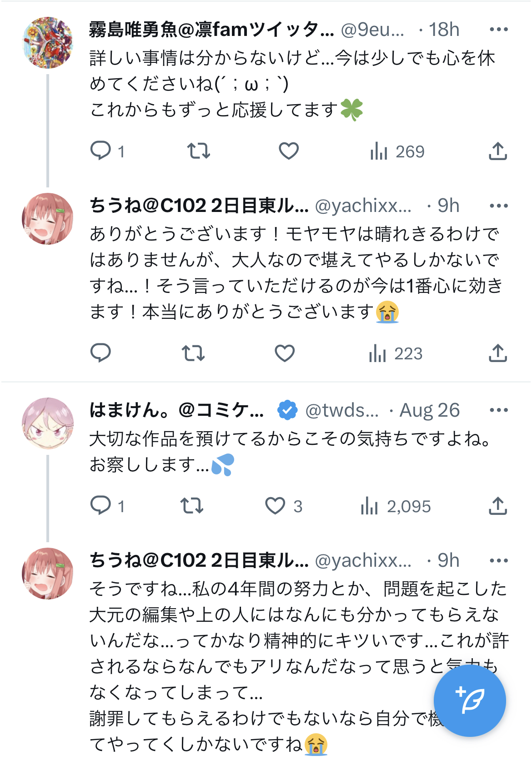Retweet the ちうね tweet with 223 views
Viewport: 532px width, 761px height.
tap(193, 353)
